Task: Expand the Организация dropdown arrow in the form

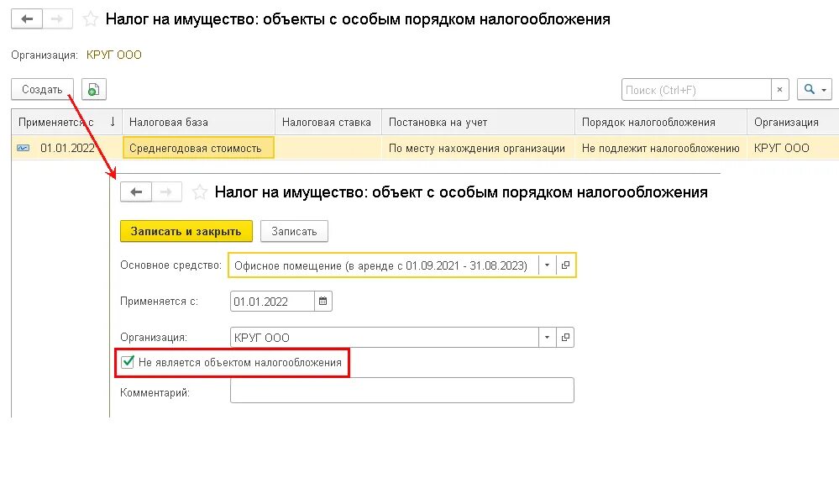Action: coord(547,338)
